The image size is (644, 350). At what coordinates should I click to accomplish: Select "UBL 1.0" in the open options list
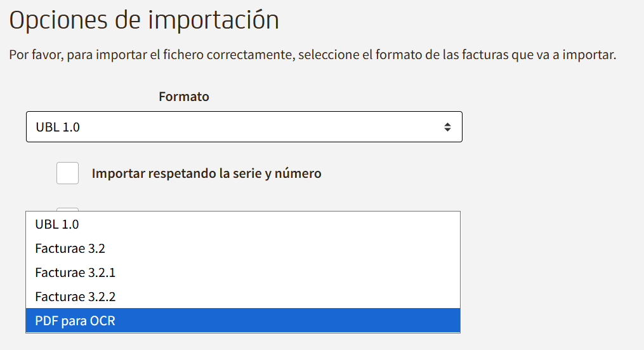click(57, 224)
